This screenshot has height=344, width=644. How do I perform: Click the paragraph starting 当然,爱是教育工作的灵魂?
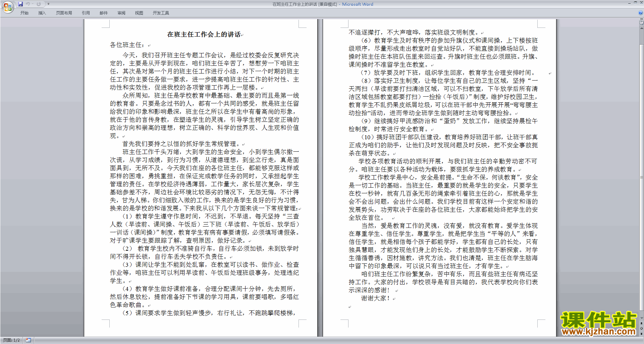point(443,246)
